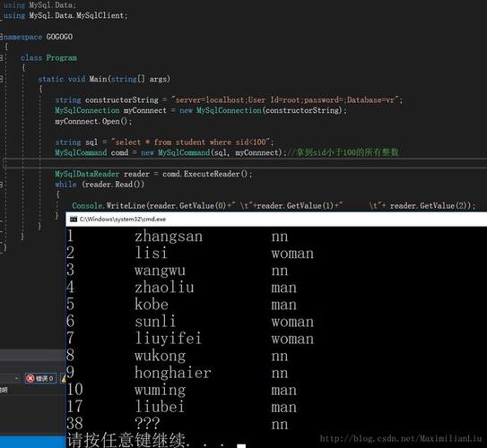Click the 'GOGOGO' namespace name
487x448 pixels.
tap(59, 37)
